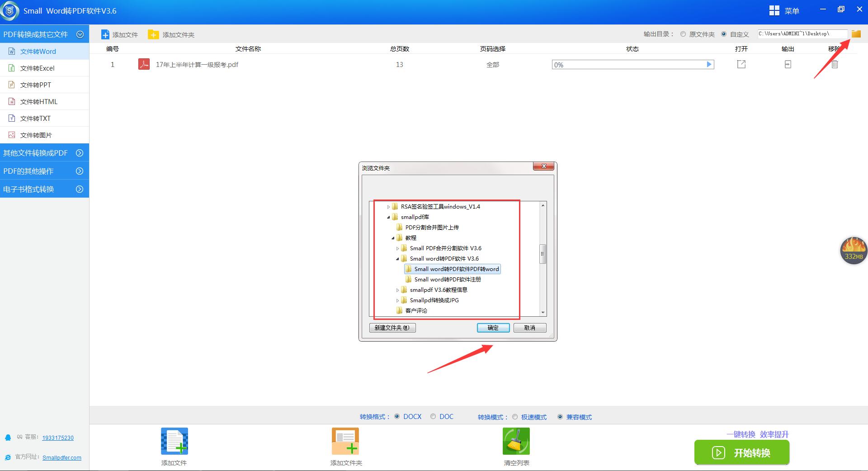Collapse the PDF转换成其它文件 section
The width and height of the screenshot is (868, 471).
pos(80,34)
